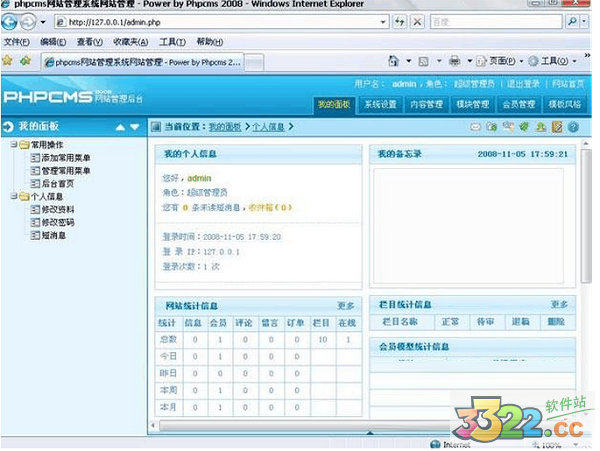The width and height of the screenshot is (600, 451).
Task: Collapse the 个人信息 tree folder
Action: coord(14,196)
